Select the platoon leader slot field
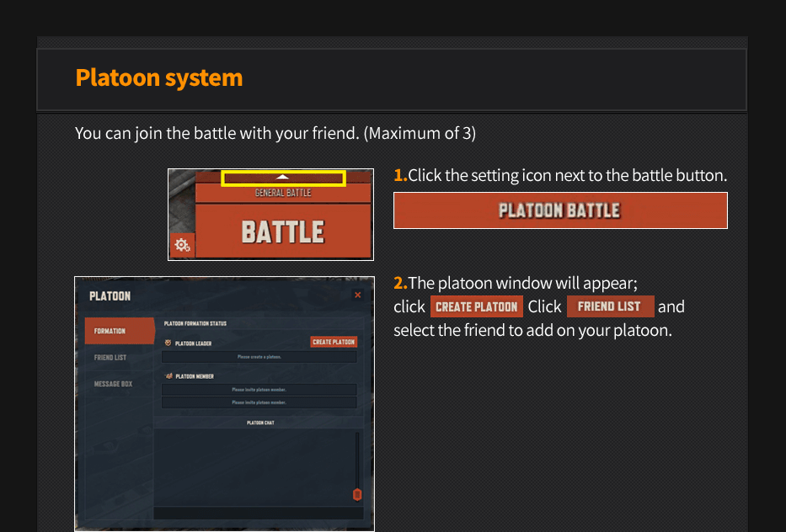Screen dimensions: 786x532 [259, 357]
